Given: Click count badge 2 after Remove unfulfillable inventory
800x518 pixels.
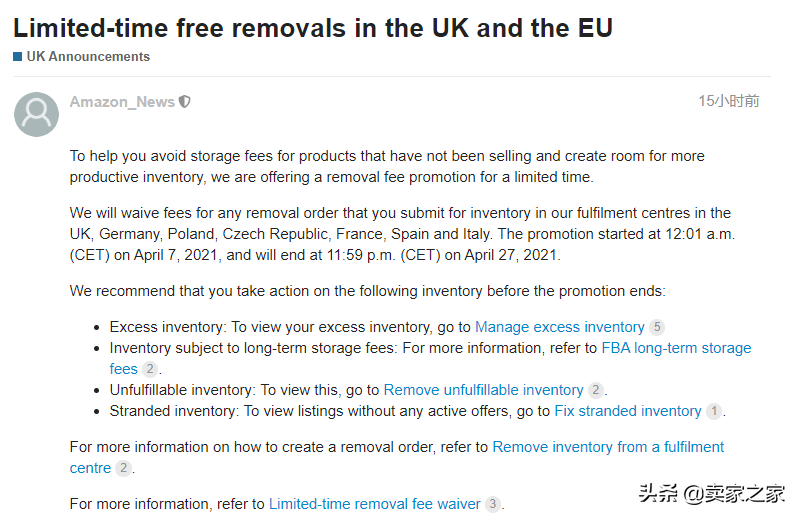Looking at the screenshot, I should pos(595,390).
